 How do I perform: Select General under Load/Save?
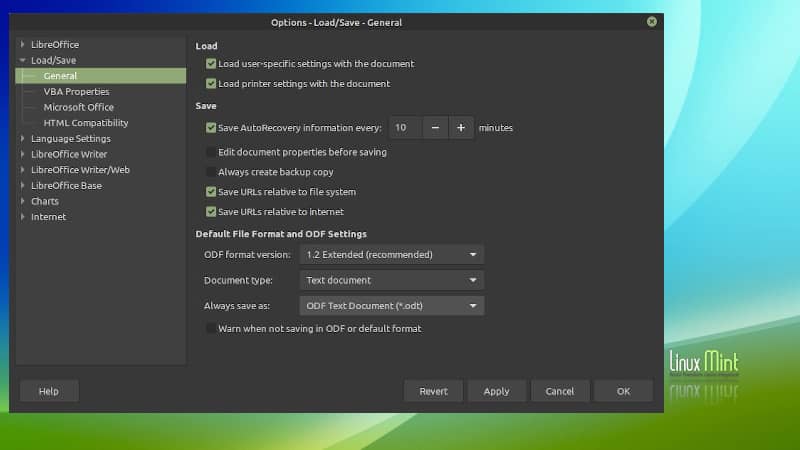tap(101, 76)
